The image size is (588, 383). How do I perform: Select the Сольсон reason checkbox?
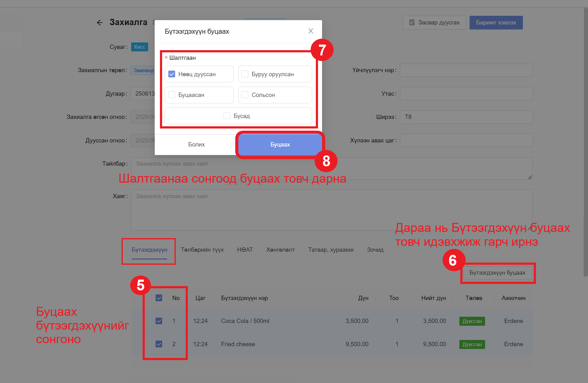tap(245, 95)
